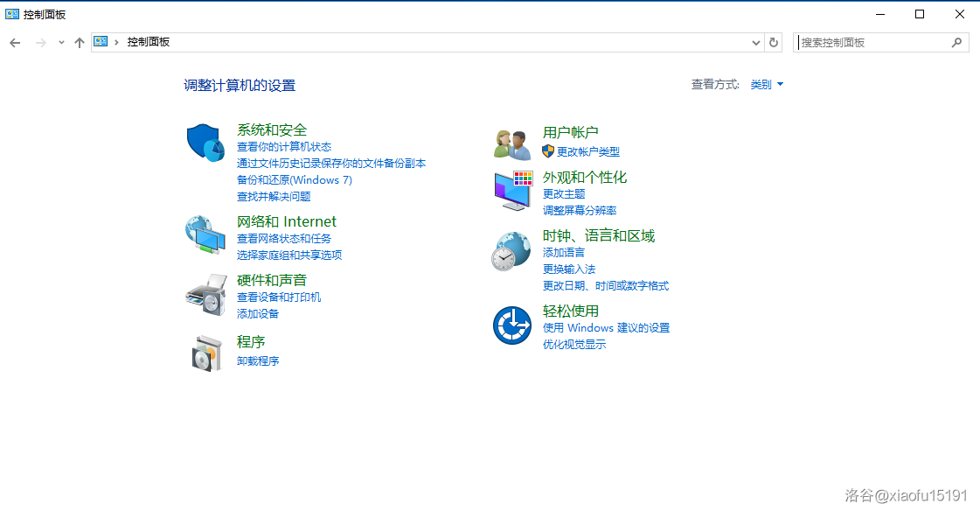The width and height of the screenshot is (980, 518).
Task: Open the 用户帐户 heading link
Action: pyautogui.click(x=571, y=133)
